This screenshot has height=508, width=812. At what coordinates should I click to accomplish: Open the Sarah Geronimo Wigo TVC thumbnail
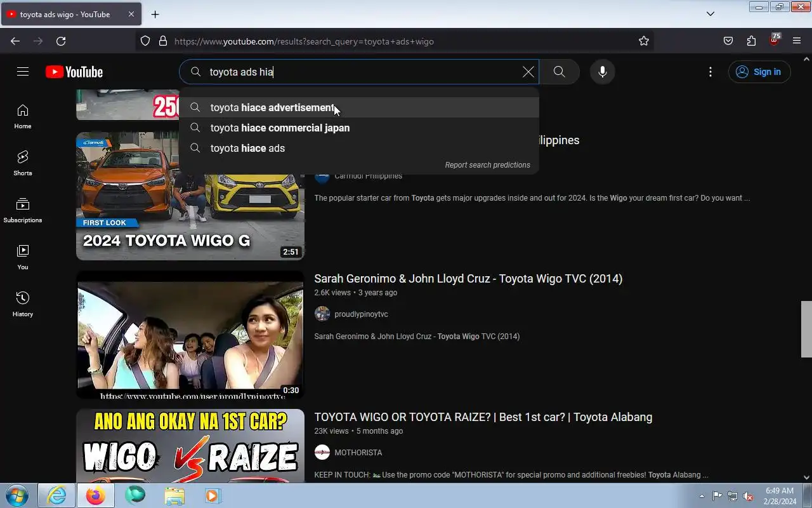click(190, 335)
